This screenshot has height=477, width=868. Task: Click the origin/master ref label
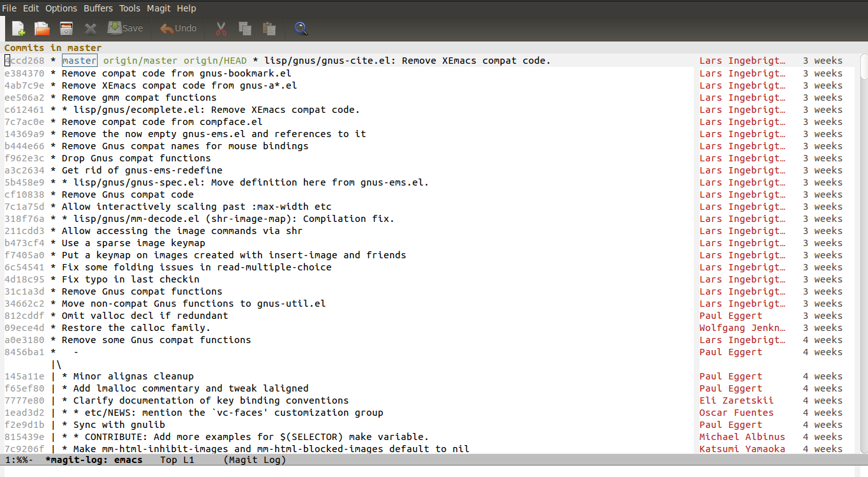click(140, 61)
